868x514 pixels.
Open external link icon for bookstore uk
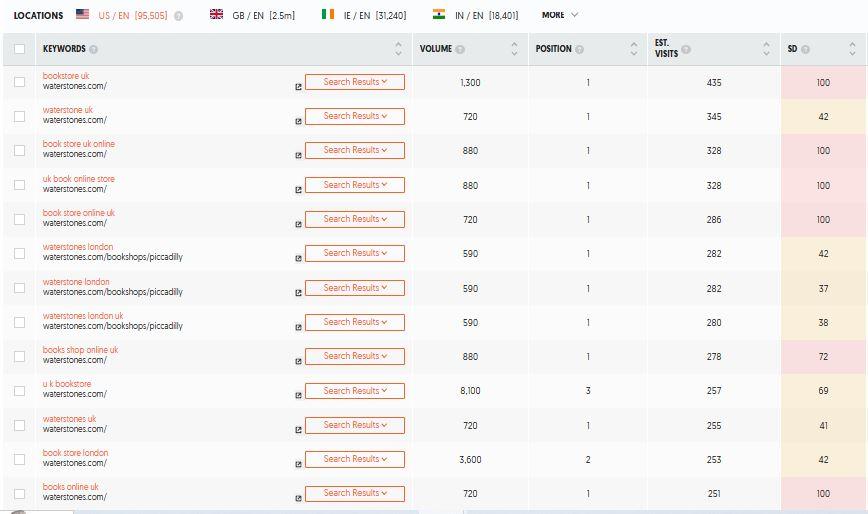click(298, 87)
